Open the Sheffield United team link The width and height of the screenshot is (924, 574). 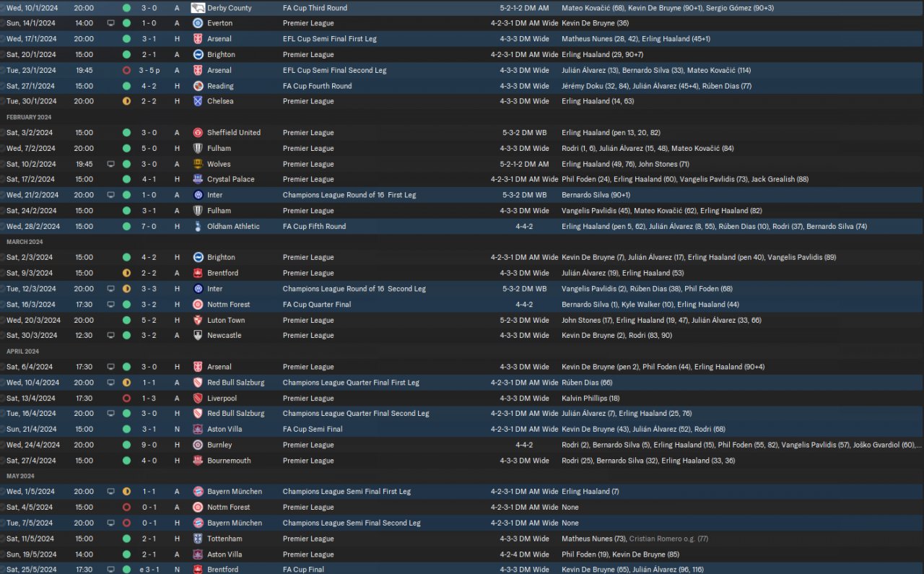[x=234, y=133]
